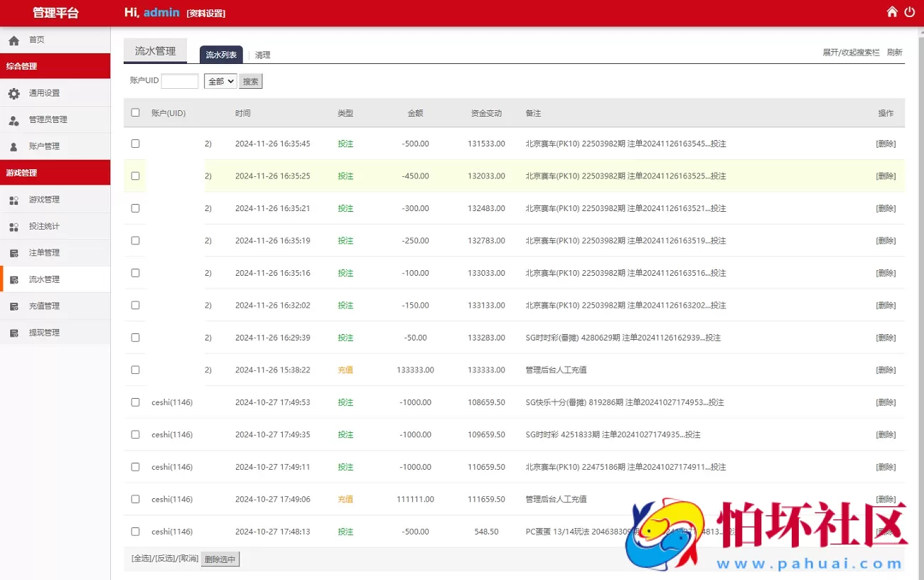Check the row with amount -450.00
924x580 pixels.
[x=135, y=176]
